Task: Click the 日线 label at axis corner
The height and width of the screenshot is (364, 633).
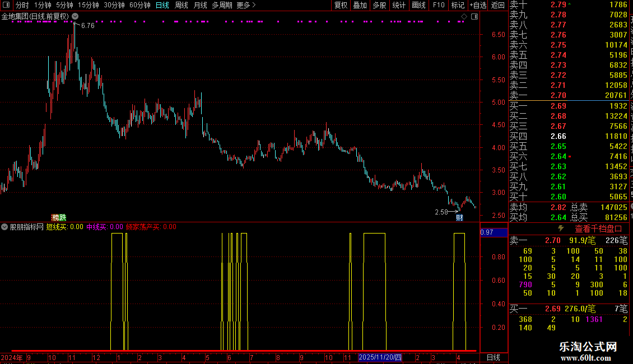Action: 494,357
